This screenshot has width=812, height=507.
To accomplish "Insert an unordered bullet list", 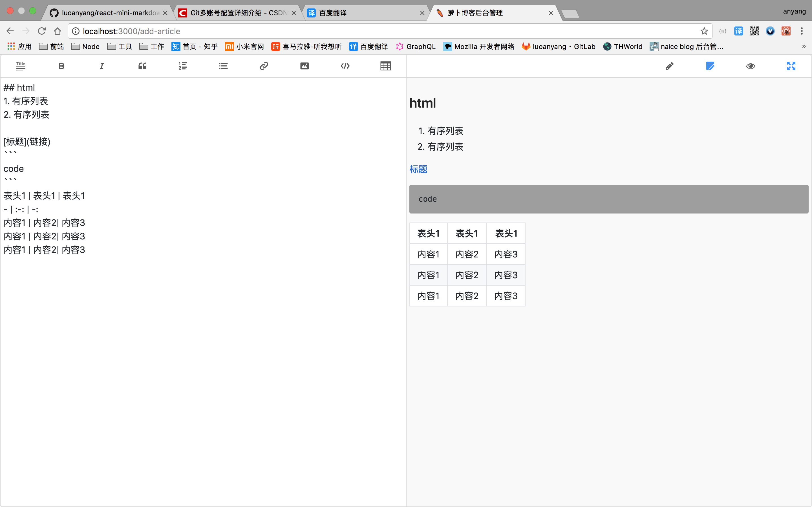I will (x=224, y=66).
